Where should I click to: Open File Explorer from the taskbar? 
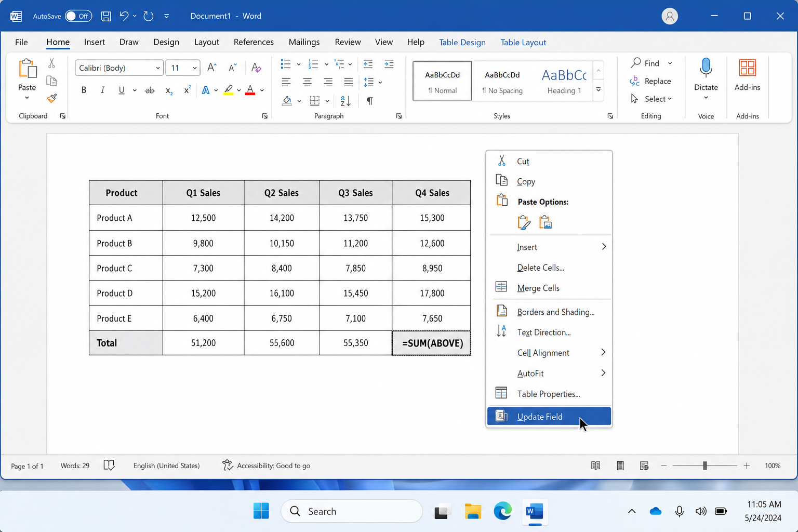(472, 512)
